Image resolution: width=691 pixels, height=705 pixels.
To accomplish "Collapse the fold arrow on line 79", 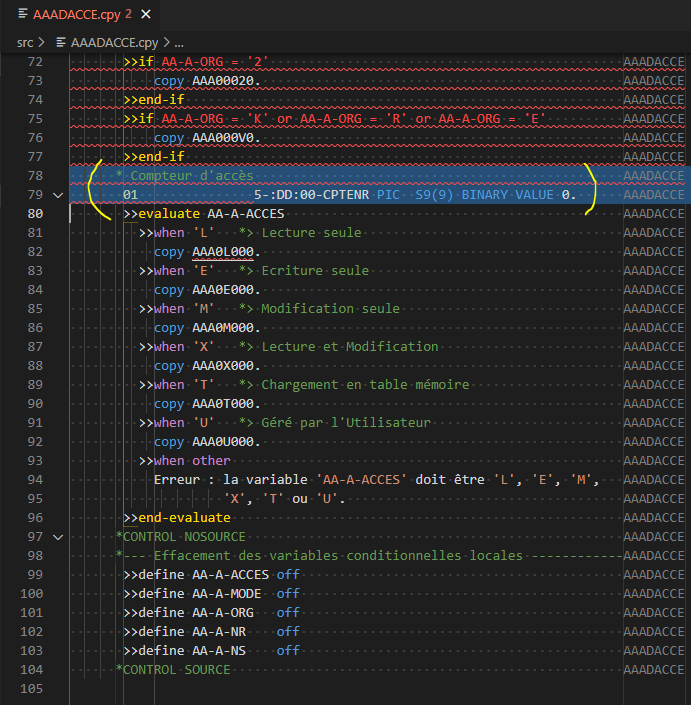I will tap(58, 195).
